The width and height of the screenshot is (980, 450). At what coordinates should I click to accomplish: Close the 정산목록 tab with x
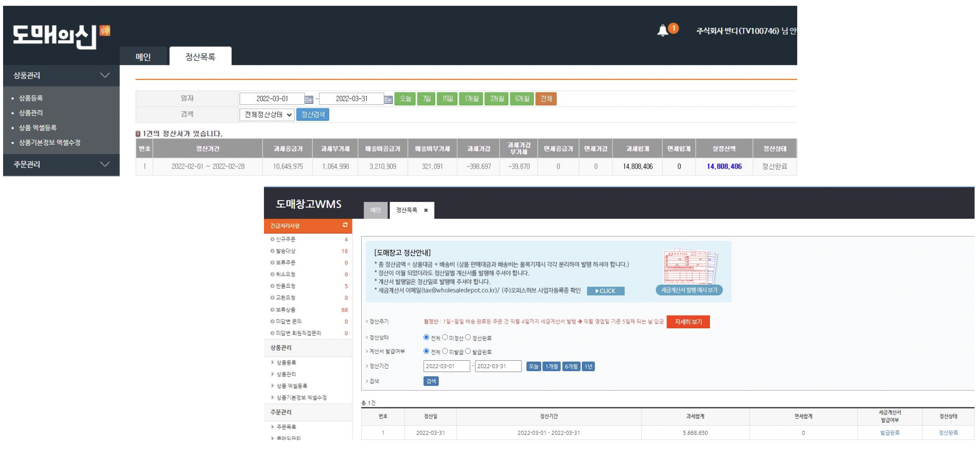click(426, 210)
